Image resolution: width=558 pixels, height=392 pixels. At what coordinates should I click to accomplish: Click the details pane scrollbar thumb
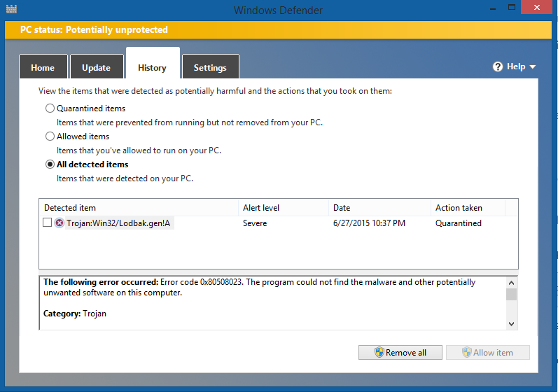click(x=511, y=294)
